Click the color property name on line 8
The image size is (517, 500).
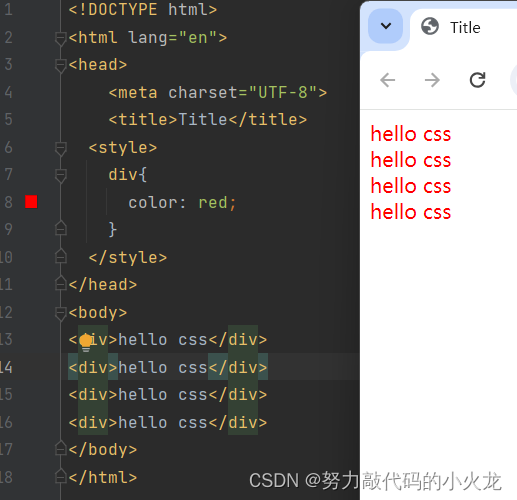[153, 203]
